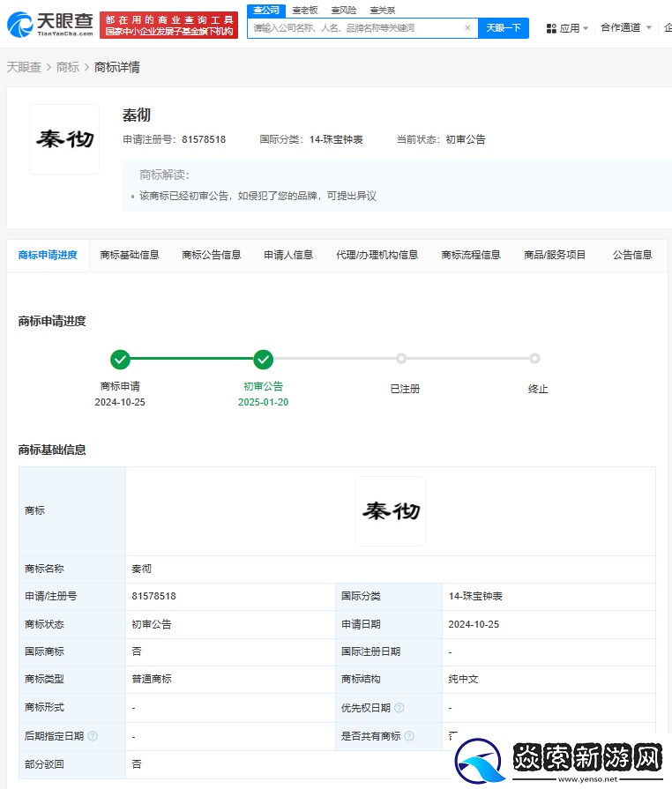Select the date 2024-10-25 under 商标申请

pos(120,402)
